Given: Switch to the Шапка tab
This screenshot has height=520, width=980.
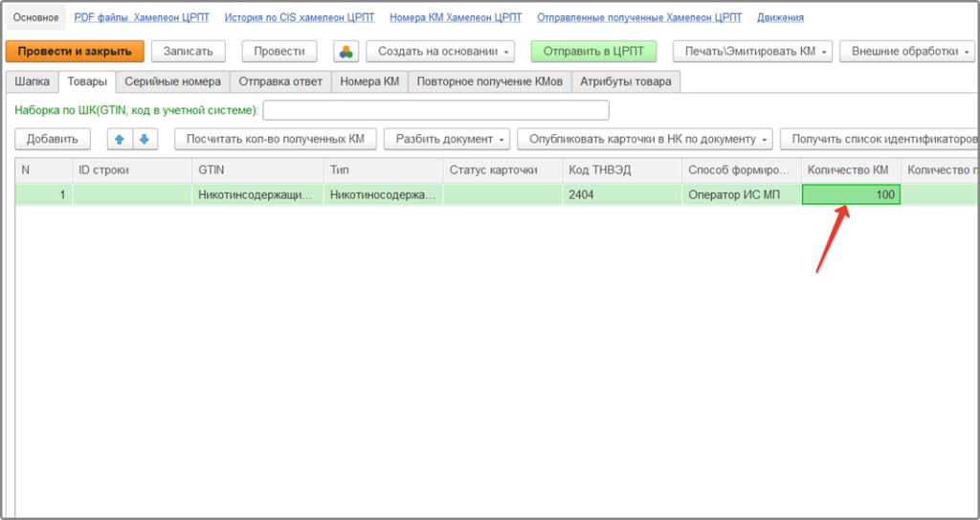Looking at the screenshot, I should [x=32, y=81].
